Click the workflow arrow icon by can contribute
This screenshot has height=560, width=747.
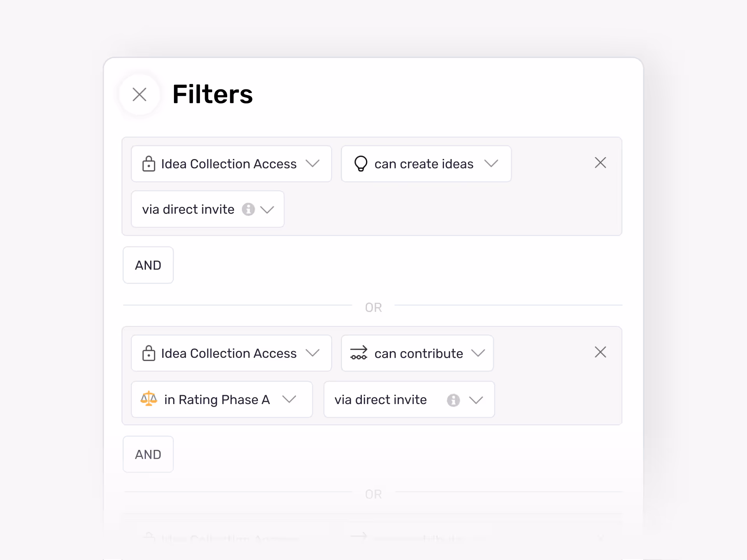(358, 353)
